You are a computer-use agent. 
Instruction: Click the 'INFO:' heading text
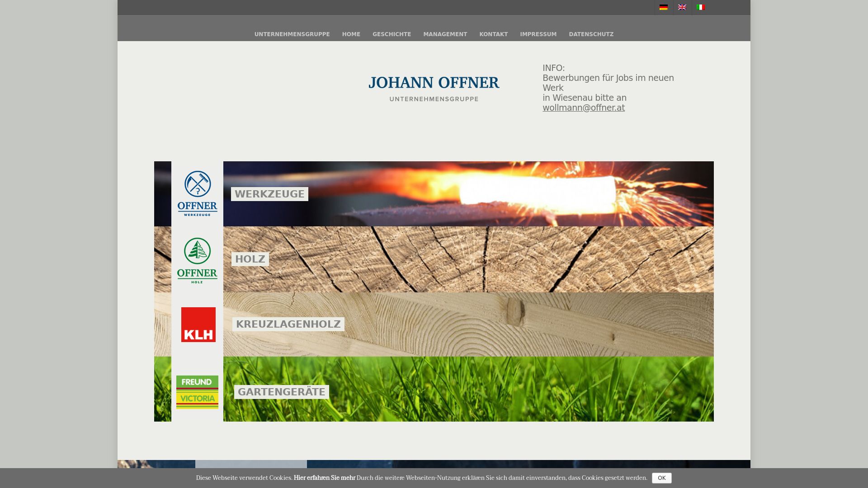pyautogui.click(x=554, y=68)
